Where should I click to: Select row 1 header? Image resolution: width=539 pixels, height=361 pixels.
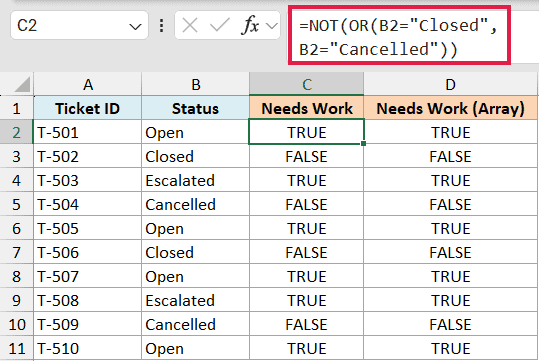coord(16,109)
